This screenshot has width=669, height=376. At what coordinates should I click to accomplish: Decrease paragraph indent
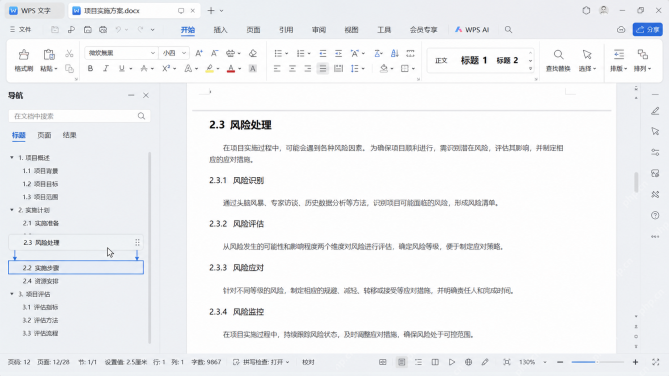pos(323,53)
